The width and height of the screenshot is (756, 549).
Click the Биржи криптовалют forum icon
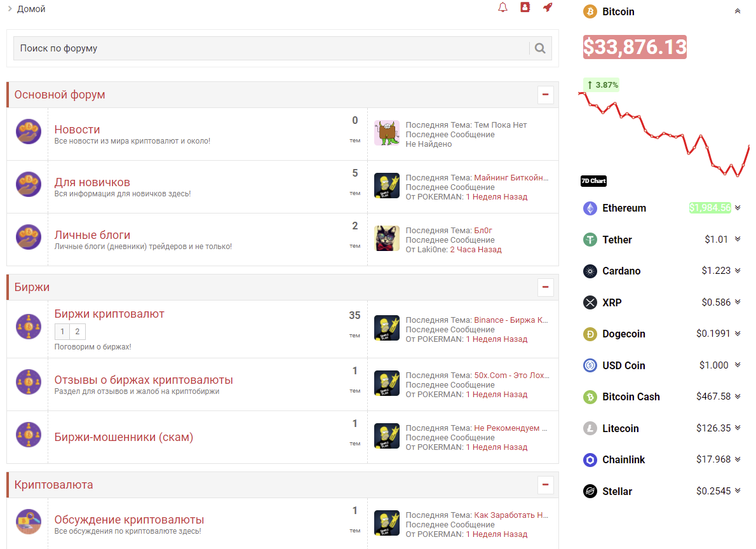(x=29, y=327)
